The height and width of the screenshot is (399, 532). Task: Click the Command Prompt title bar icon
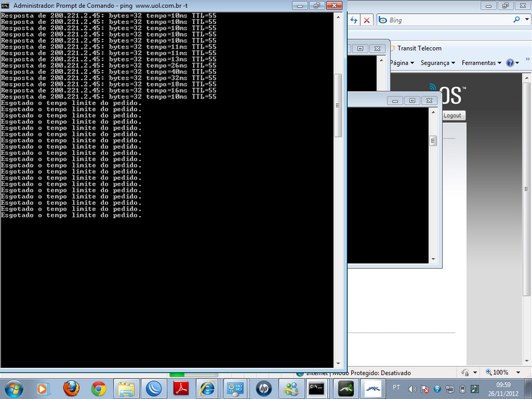click(x=5, y=5)
